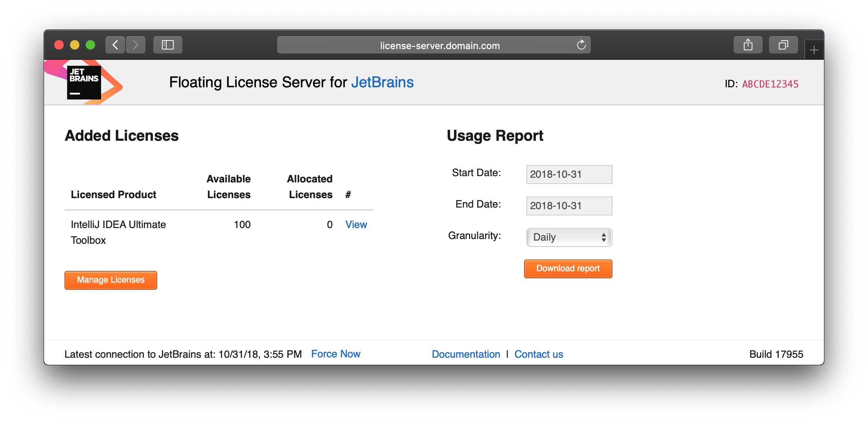Click the End Date field

coord(569,206)
